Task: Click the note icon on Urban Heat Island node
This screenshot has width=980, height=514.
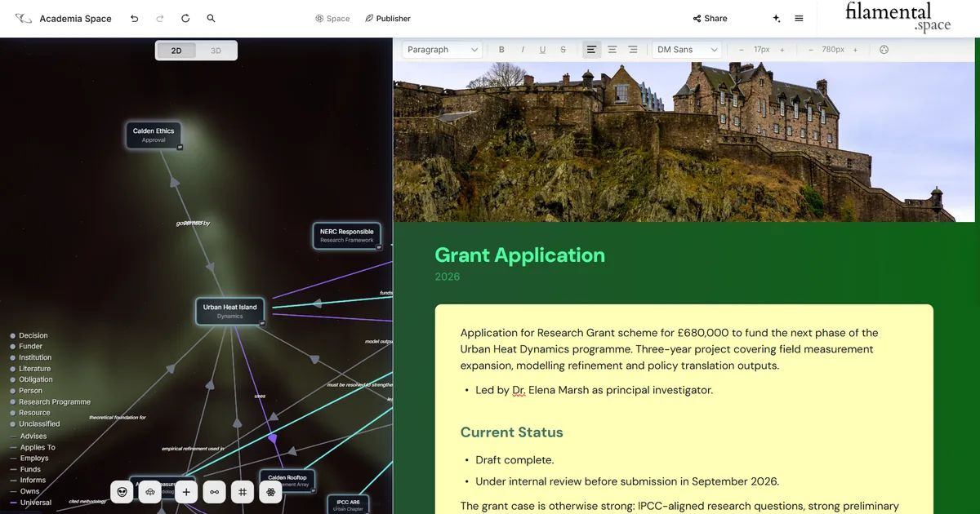Action: click(262, 324)
